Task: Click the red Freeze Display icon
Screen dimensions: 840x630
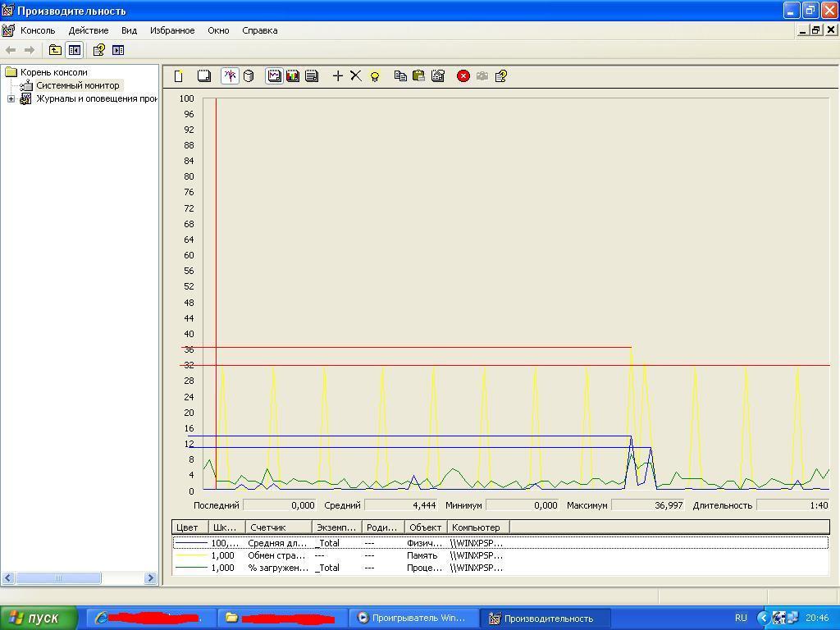Action: [x=463, y=75]
